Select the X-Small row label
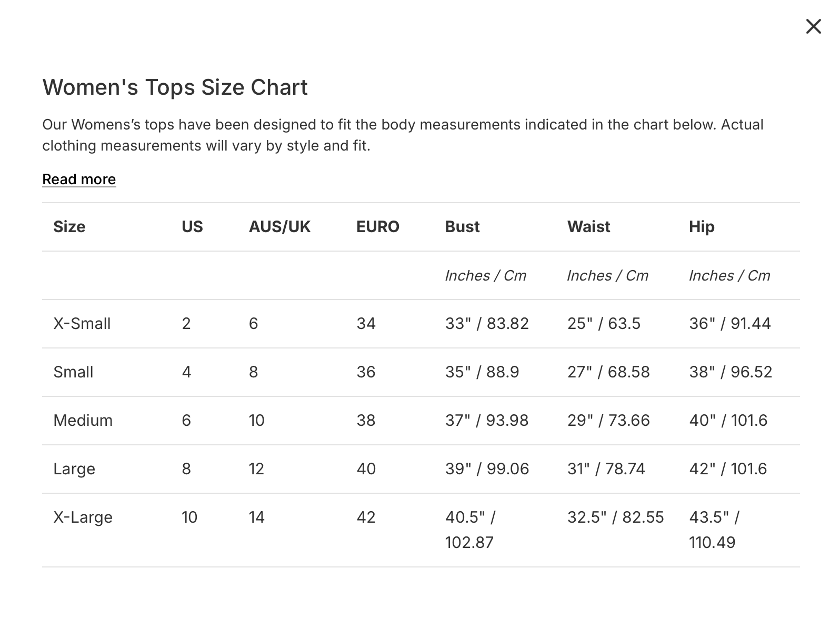This screenshot has height=618, width=840. 82,324
